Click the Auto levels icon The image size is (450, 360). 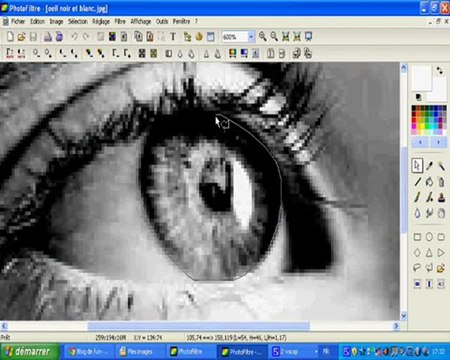click(10, 53)
